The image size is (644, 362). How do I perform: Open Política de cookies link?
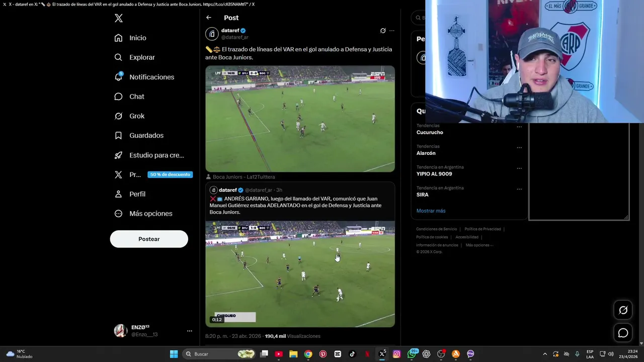tap(432, 237)
